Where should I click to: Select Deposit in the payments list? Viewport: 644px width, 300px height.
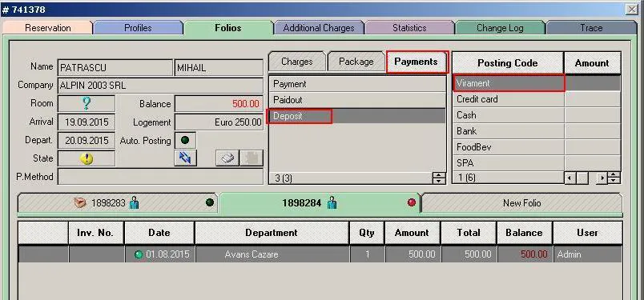pos(357,116)
